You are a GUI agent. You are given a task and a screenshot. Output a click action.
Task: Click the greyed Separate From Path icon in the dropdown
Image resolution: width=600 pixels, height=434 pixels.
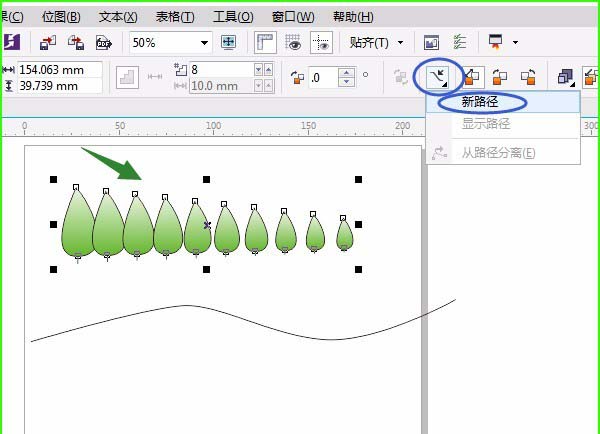coord(439,153)
